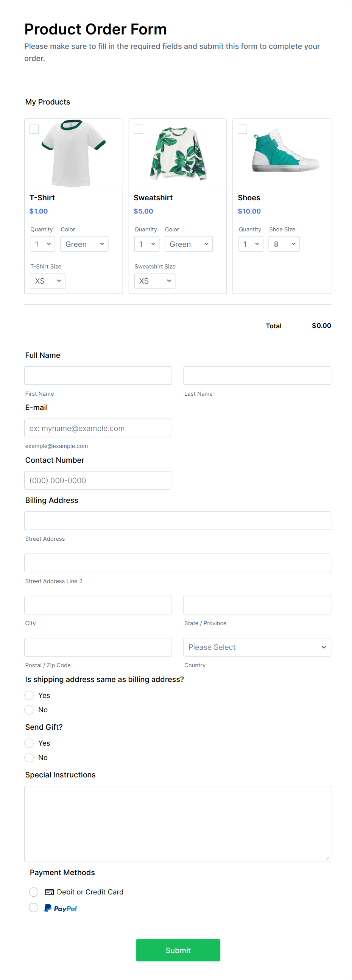
Task: Open the Shoe Size dropdown
Action: (284, 244)
